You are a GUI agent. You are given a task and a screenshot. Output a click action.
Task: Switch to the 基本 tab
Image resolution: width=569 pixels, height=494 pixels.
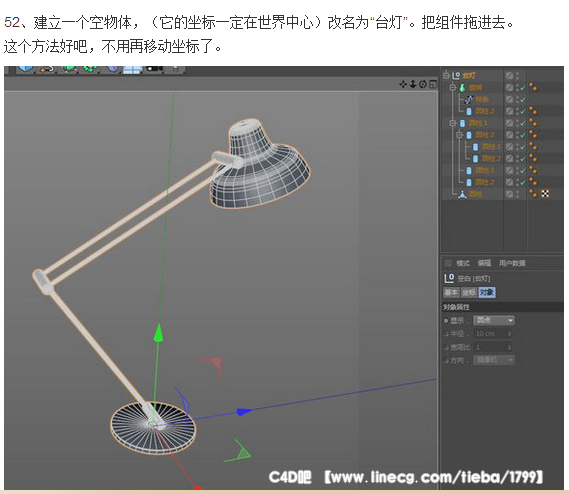[451, 292]
